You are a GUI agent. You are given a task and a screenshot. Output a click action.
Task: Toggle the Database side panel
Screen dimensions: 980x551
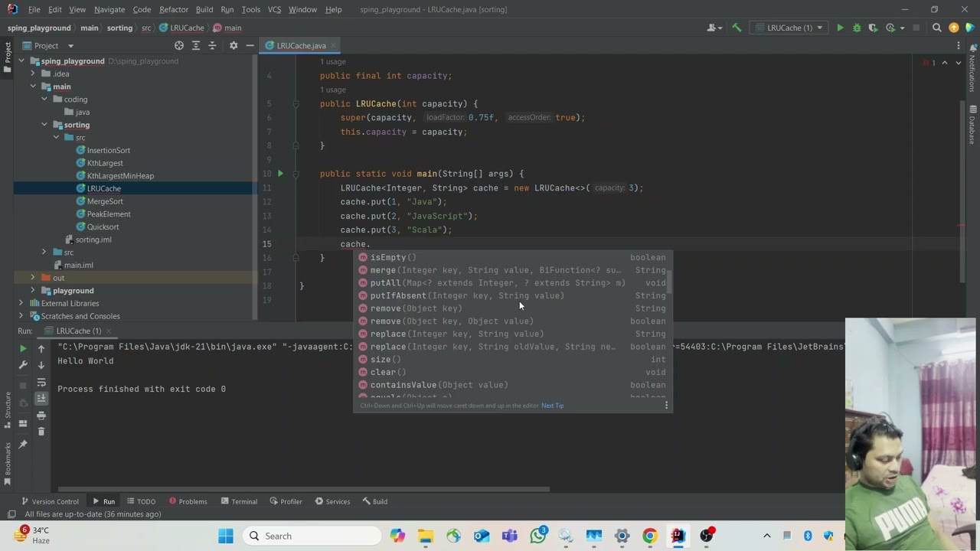[972, 126]
